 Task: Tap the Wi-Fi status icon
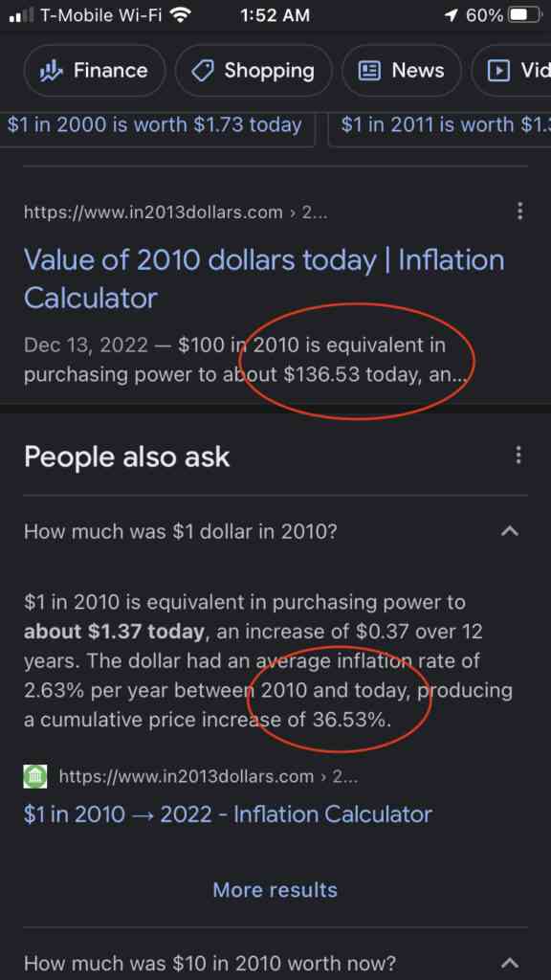[180, 15]
